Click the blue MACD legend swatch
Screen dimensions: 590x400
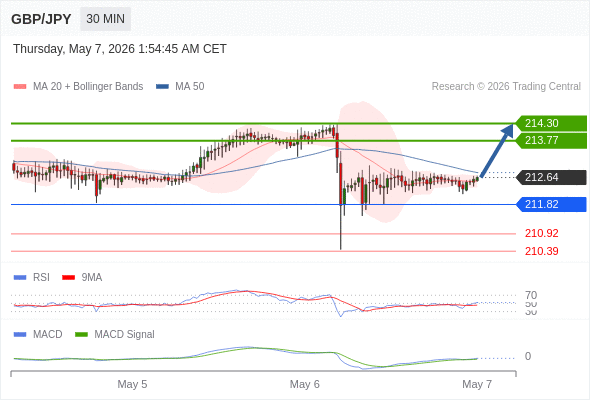(x=20, y=335)
